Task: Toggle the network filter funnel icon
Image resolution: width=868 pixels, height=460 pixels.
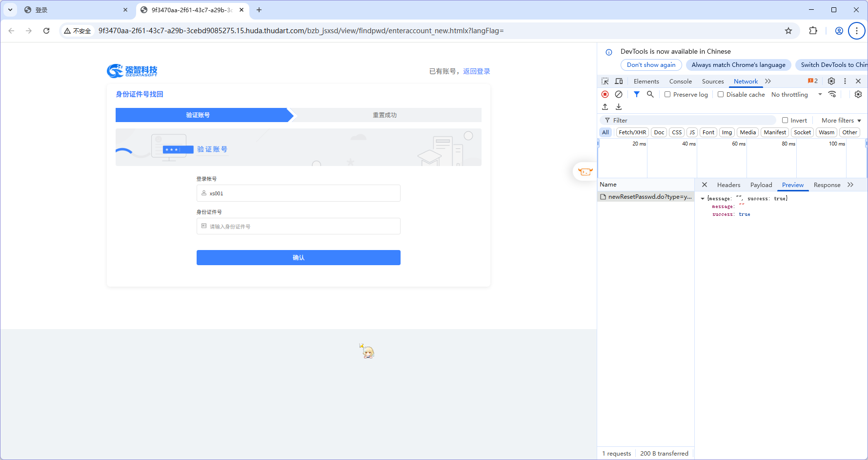Action: pyautogui.click(x=637, y=94)
